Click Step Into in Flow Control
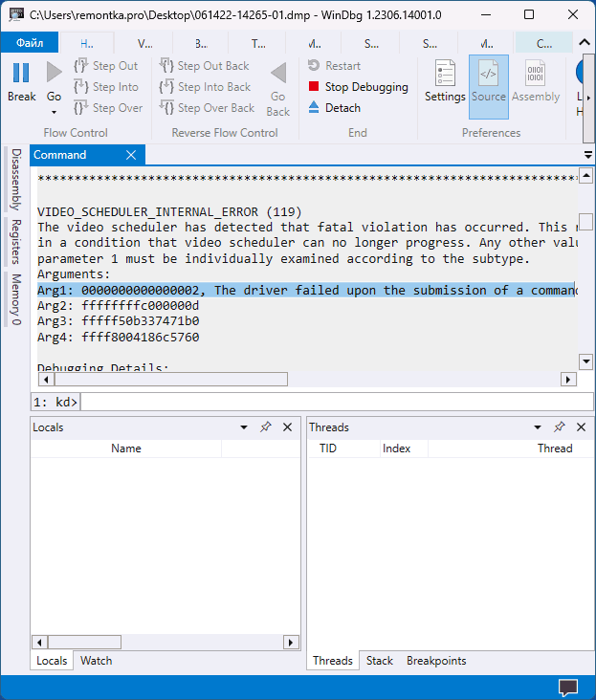The height and width of the screenshot is (700, 596). pyautogui.click(x=106, y=87)
